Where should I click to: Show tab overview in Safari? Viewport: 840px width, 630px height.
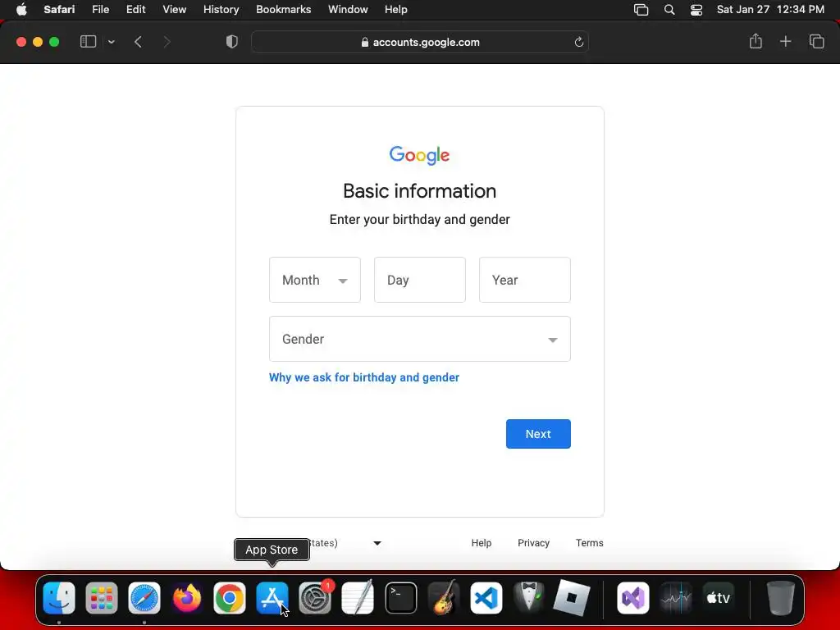pos(816,41)
